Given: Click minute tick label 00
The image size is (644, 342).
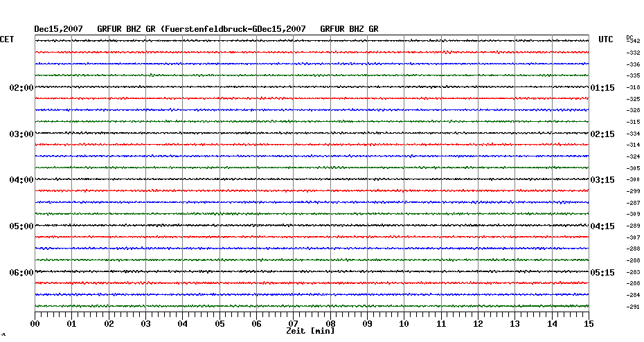Looking at the screenshot, I should pos(35,324).
